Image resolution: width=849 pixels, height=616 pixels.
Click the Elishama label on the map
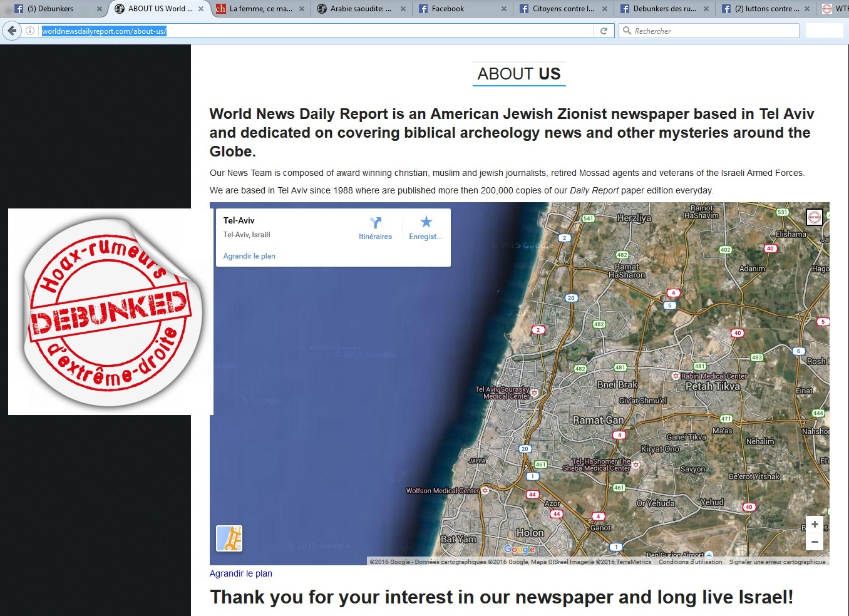[x=791, y=234]
